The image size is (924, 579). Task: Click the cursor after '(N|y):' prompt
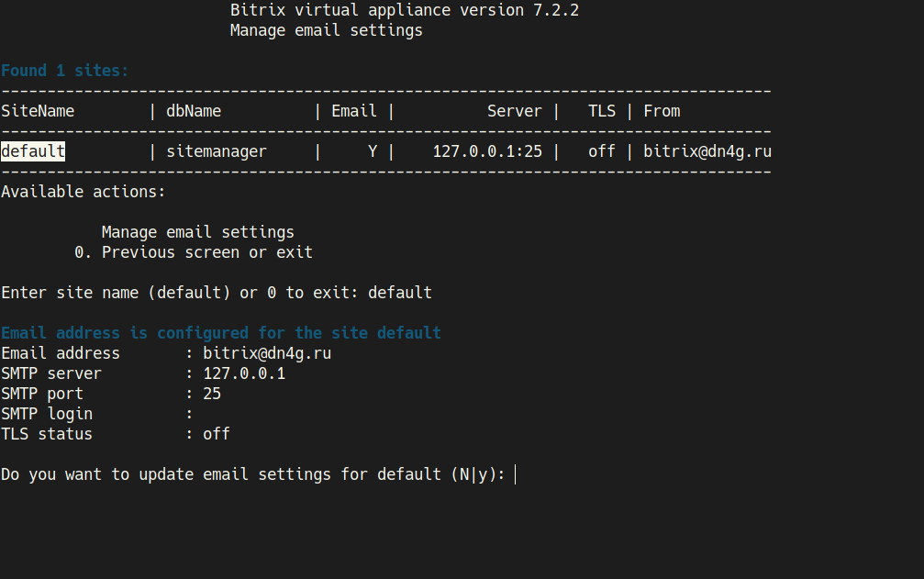point(516,474)
